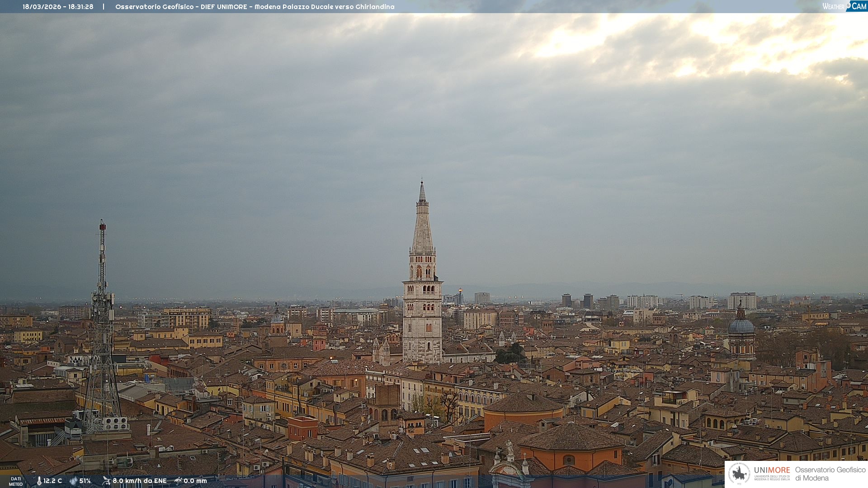Click the thermometer temperature icon

pos(39,481)
